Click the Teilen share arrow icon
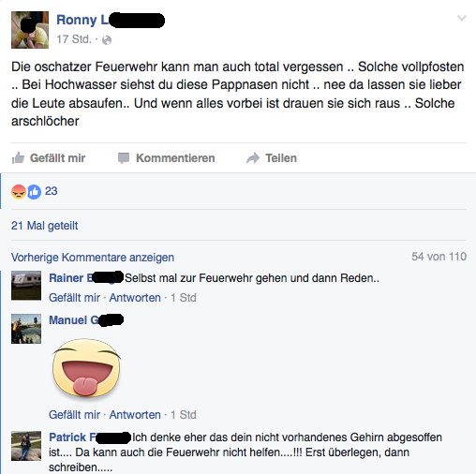 point(253,158)
